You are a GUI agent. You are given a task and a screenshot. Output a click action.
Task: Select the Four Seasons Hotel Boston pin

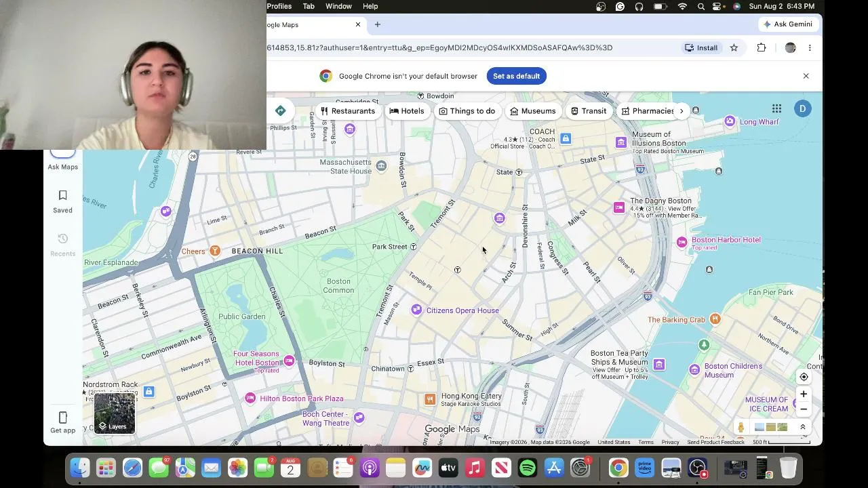click(x=290, y=359)
